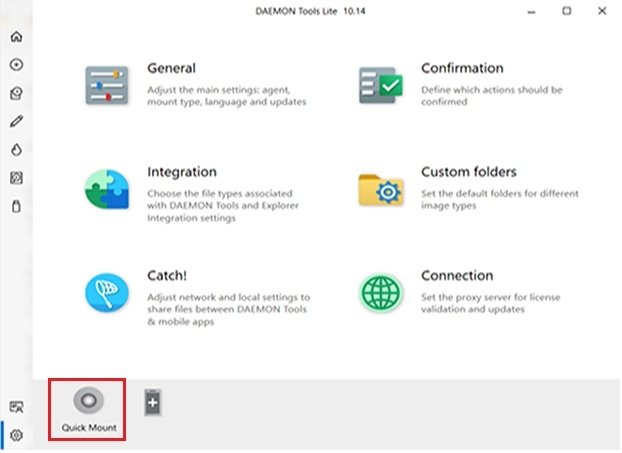Open the Confirmation settings heading

(x=462, y=68)
